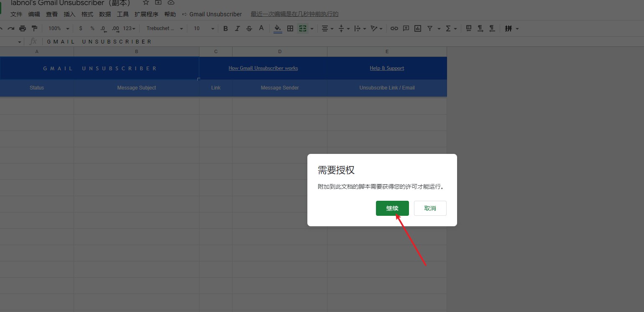Open the zoom 100% dropdown
Screen dimensions: 644x312
point(59,28)
